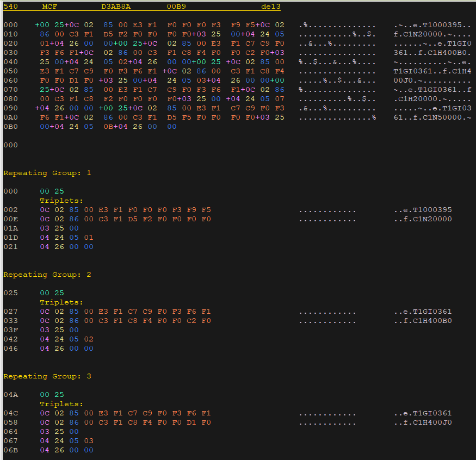
Task: Click Triplets label under Repeating Group 1
Action: pos(61,201)
